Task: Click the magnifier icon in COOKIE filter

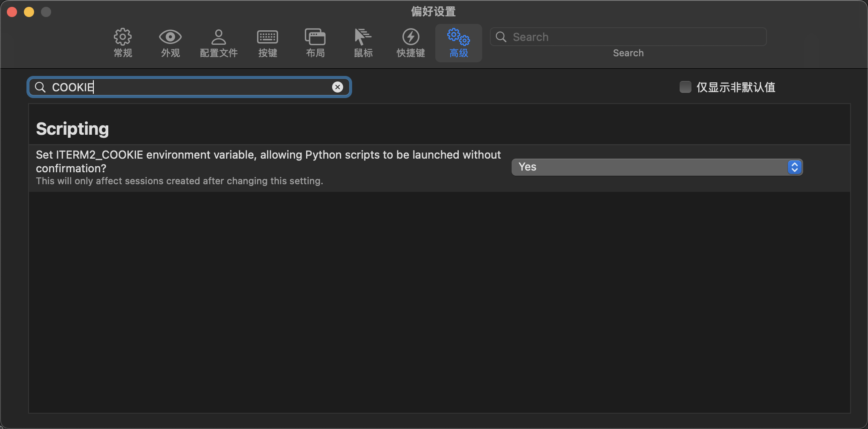Action: point(41,87)
